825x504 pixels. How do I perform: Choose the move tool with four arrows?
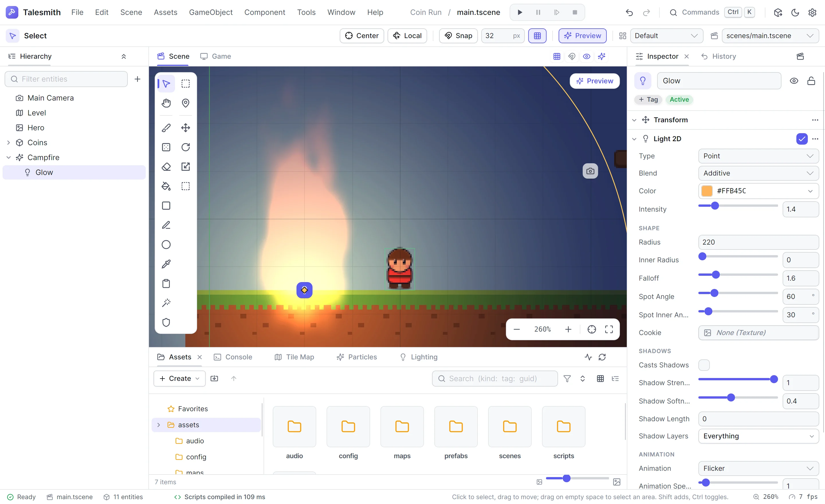tap(186, 128)
